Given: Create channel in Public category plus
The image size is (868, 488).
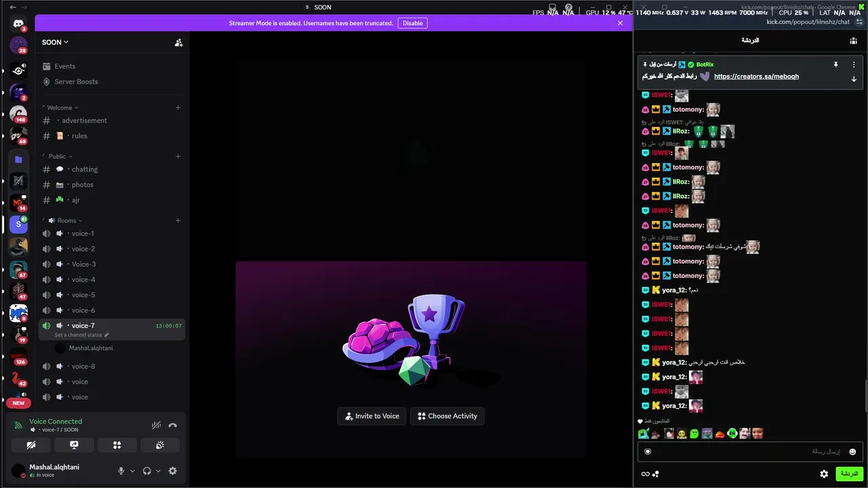Looking at the screenshot, I should point(178,157).
